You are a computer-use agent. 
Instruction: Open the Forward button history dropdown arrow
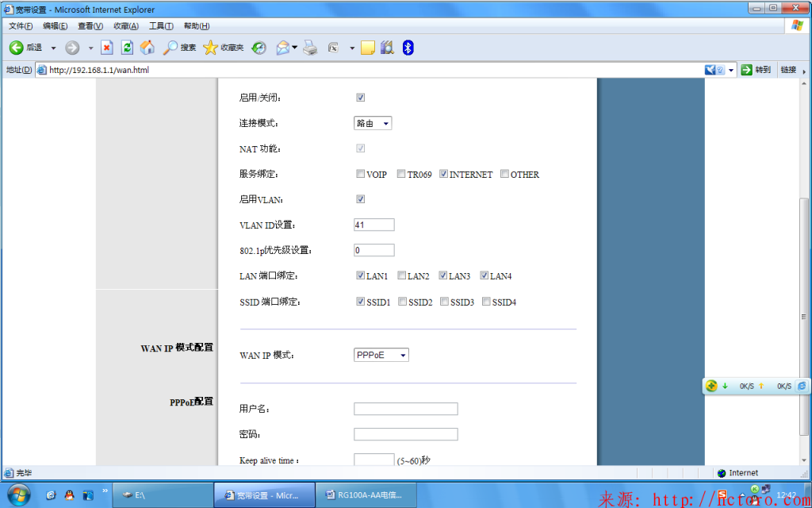coord(90,48)
